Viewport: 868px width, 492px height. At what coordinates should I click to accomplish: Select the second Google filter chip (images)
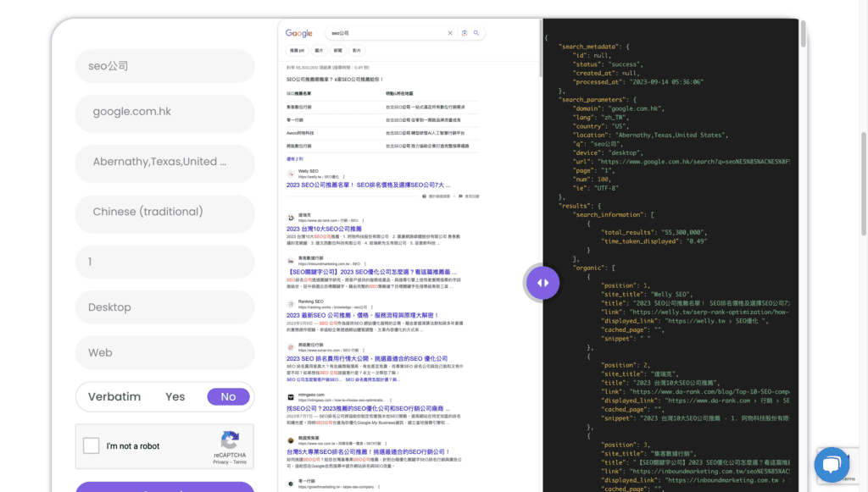click(x=319, y=50)
